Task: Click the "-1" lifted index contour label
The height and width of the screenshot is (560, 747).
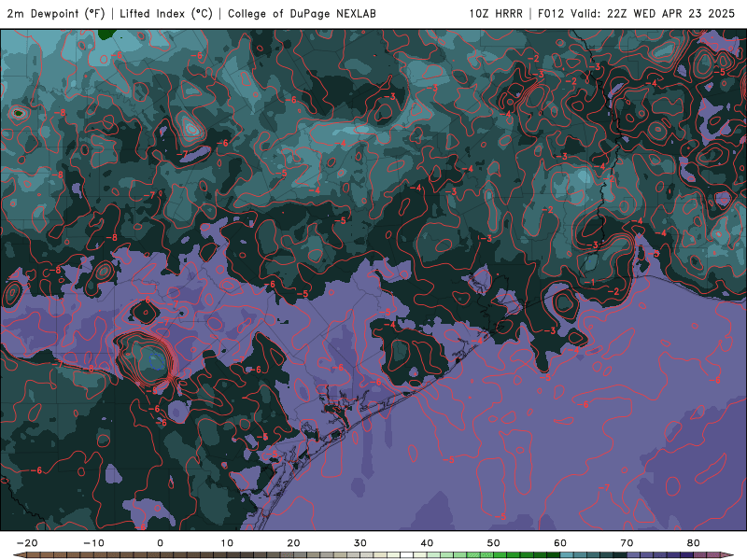Action: tap(590, 282)
